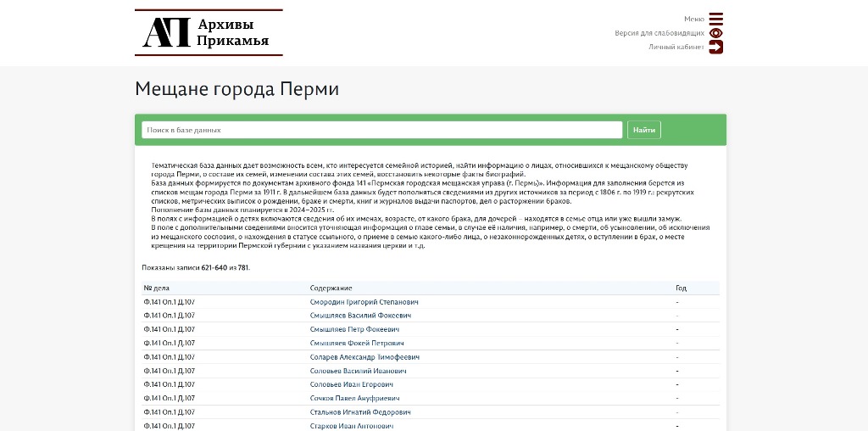Open Версия для слабовидящих text link
This screenshot has height=431, width=868.
[x=659, y=33]
